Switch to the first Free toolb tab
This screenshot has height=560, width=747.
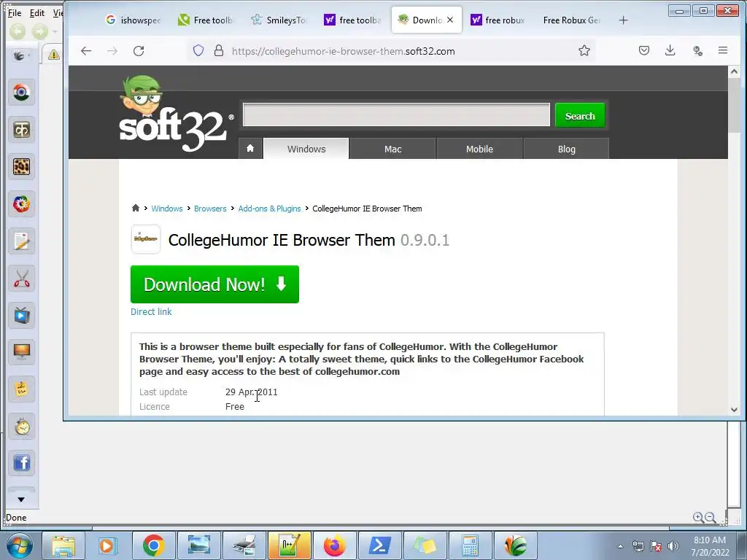pyautogui.click(x=206, y=20)
